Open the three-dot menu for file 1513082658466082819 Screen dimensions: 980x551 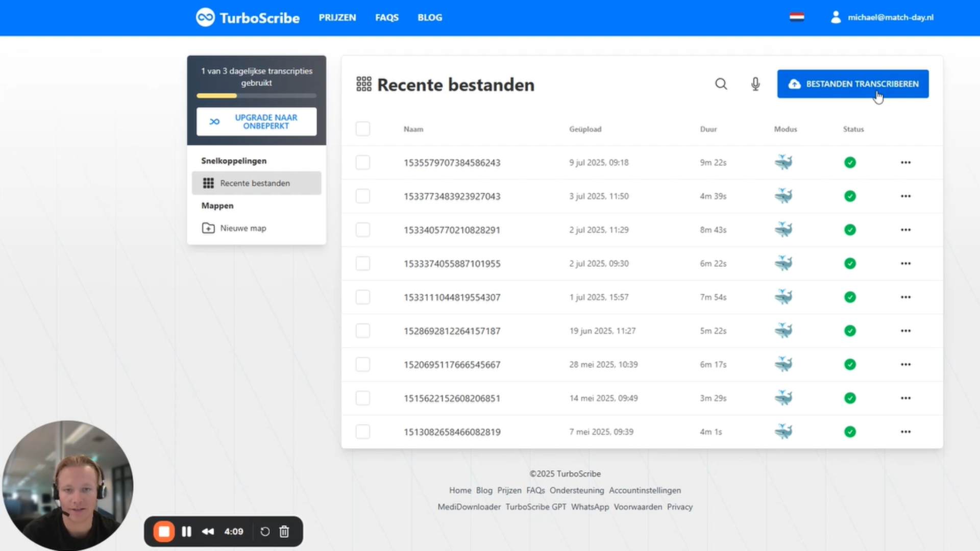[905, 432]
